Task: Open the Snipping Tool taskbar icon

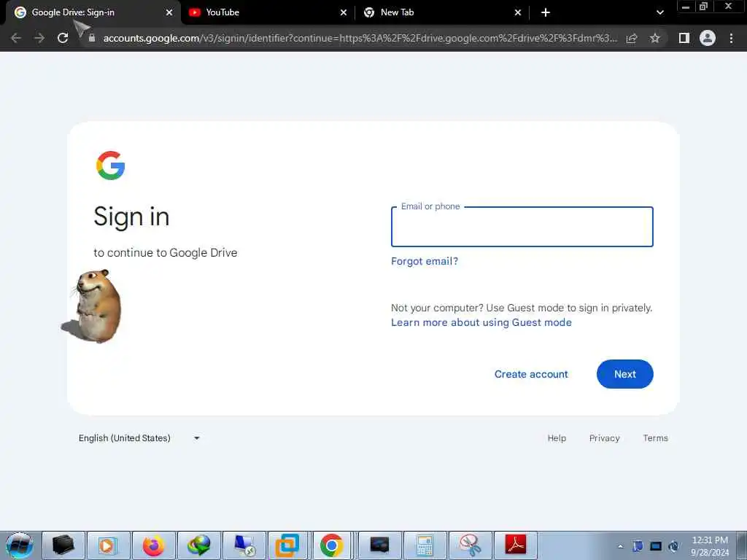Action: (470, 545)
